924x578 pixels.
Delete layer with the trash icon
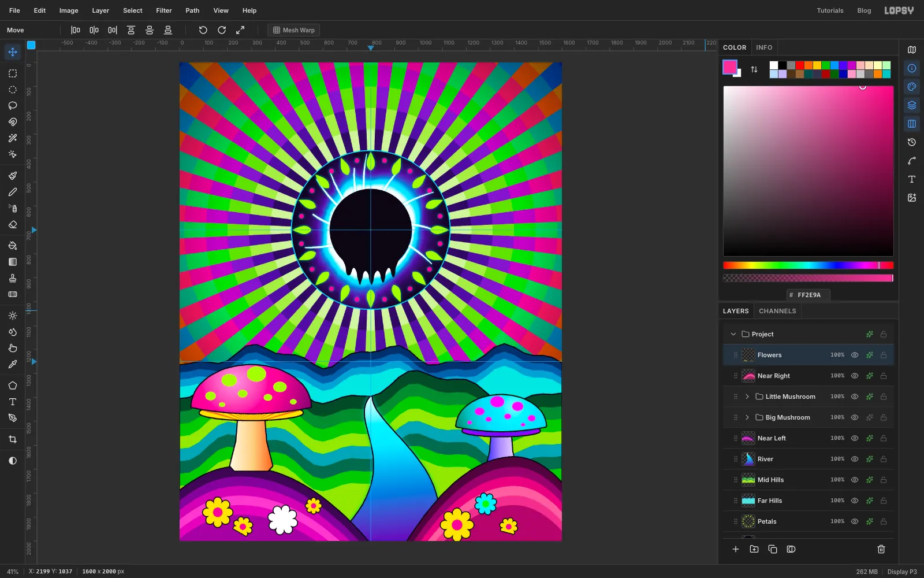(881, 549)
